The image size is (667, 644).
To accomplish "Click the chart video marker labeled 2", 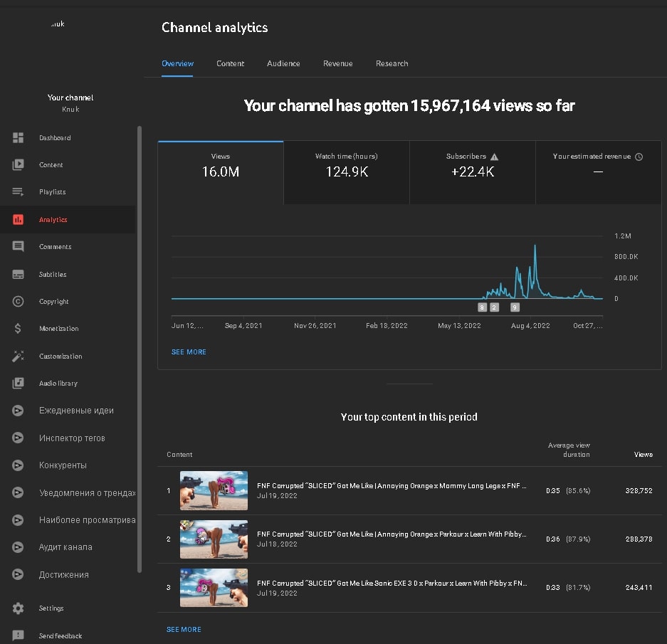I will coord(494,307).
